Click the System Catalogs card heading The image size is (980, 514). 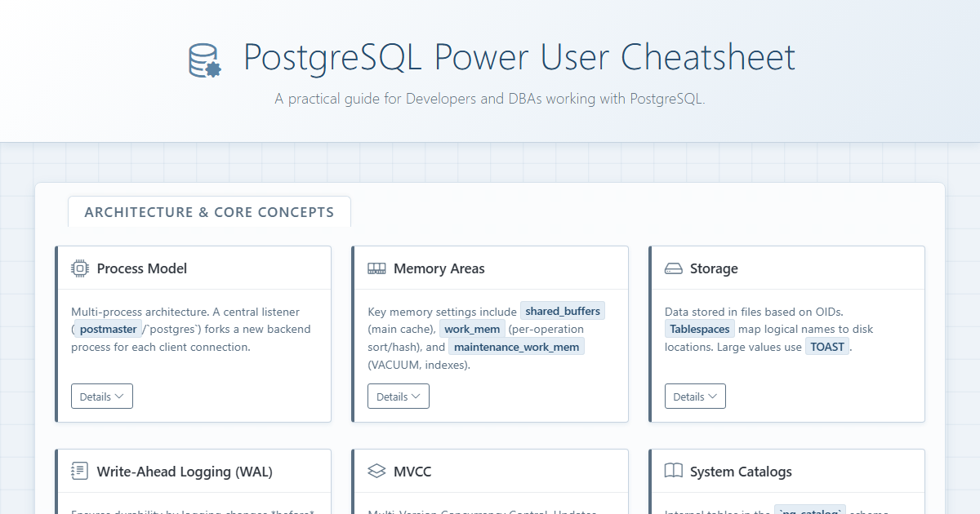(x=741, y=472)
